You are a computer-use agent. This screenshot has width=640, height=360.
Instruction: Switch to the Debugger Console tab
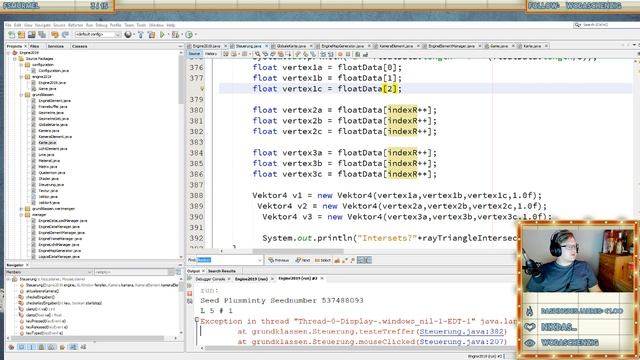click(210, 279)
